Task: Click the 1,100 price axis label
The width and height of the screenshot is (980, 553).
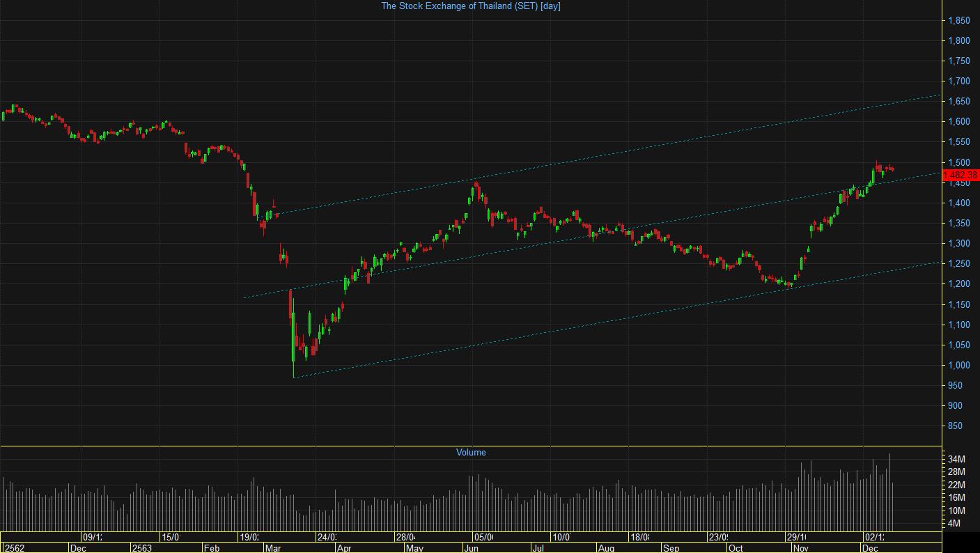Action: [959, 325]
